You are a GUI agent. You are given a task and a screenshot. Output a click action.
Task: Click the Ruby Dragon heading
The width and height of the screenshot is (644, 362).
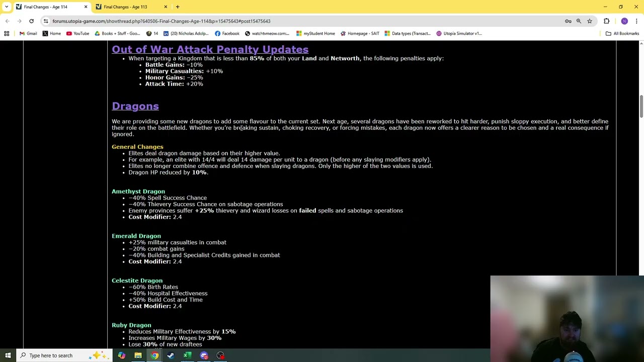coord(131,325)
